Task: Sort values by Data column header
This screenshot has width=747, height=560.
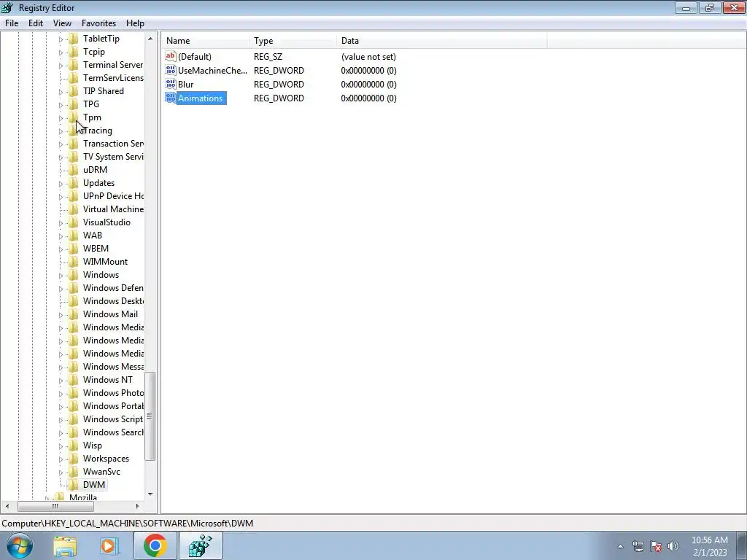Action: pyautogui.click(x=441, y=41)
